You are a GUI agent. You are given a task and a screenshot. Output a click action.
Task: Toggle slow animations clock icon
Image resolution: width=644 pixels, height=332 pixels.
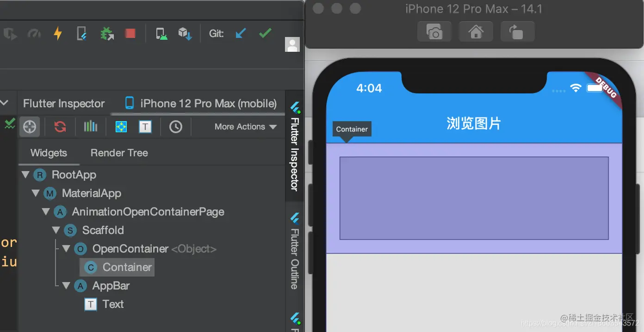(x=176, y=127)
